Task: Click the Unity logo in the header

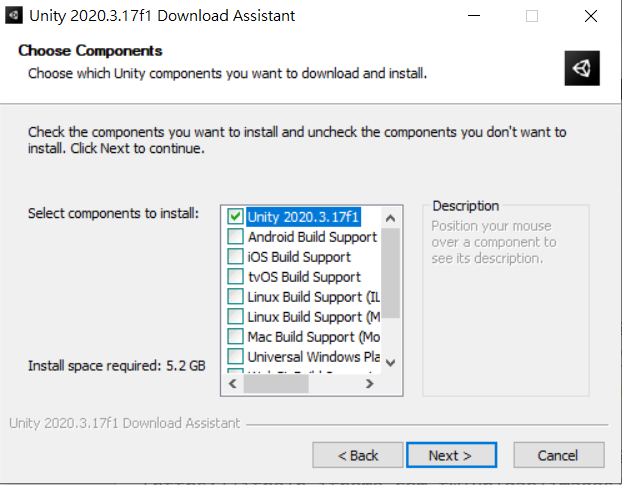Action: pyautogui.click(x=582, y=68)
